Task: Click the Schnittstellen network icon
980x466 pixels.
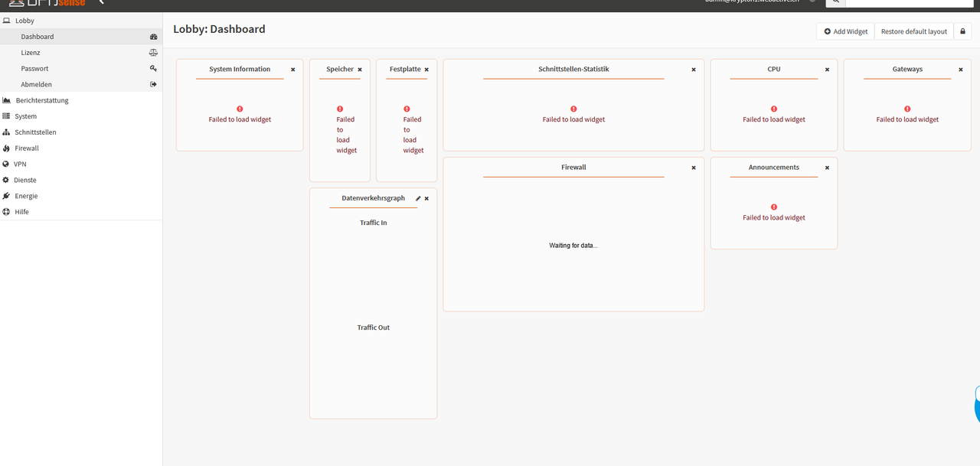Action: tap(6, 132)
